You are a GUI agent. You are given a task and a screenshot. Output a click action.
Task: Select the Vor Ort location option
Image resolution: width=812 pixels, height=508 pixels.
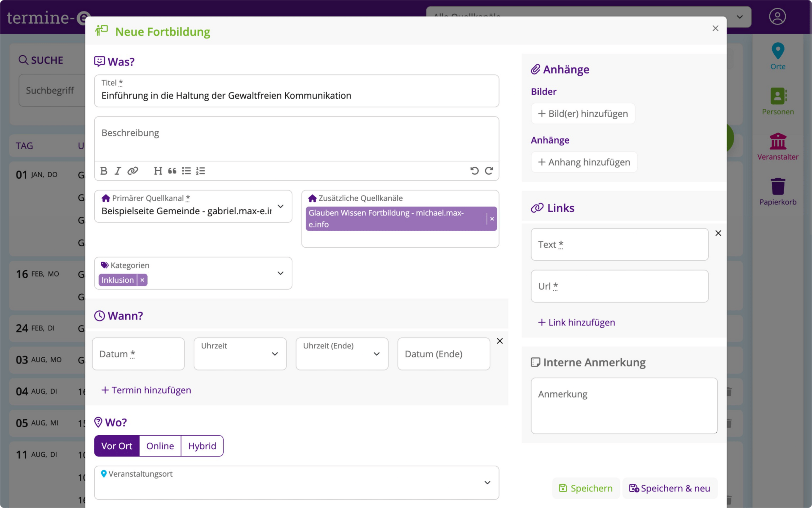pyautogui.click(x=117, y=446)
